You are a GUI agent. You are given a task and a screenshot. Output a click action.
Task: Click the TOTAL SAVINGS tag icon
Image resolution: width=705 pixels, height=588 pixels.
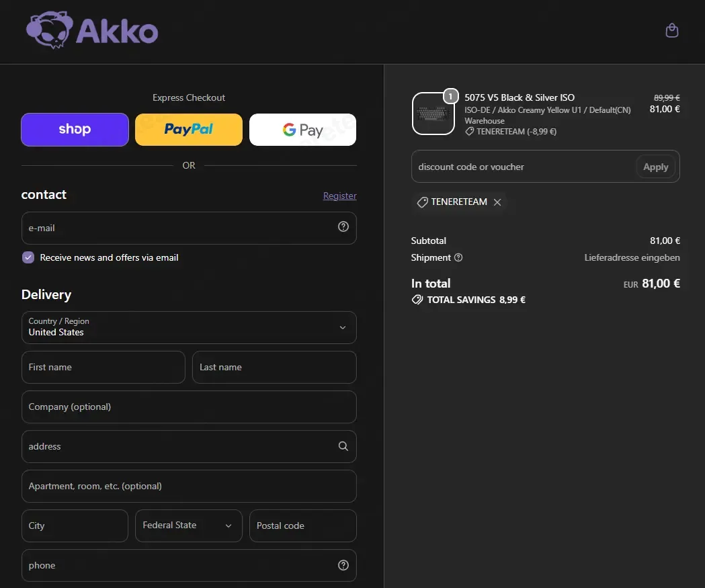tap(417, 300)
